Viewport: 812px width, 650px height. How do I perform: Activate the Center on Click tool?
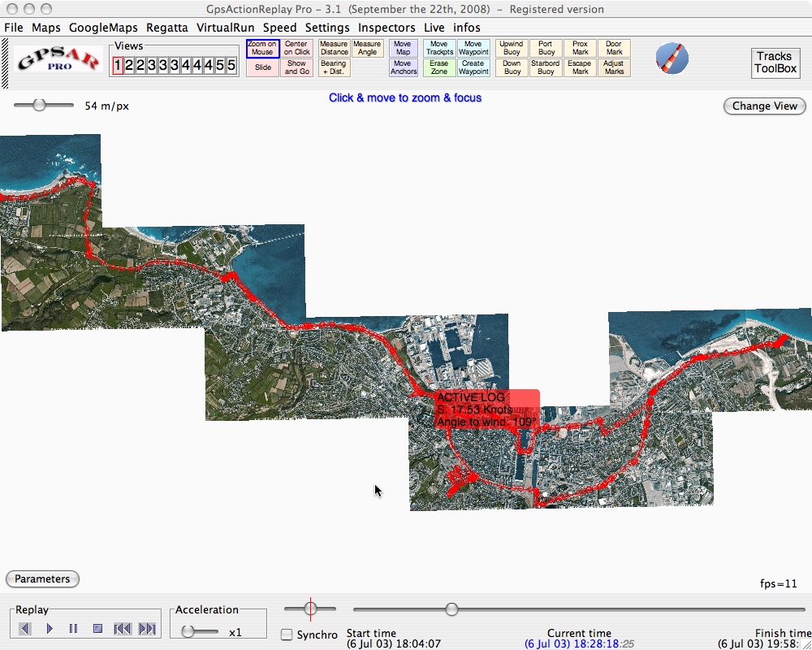point(296,48)
